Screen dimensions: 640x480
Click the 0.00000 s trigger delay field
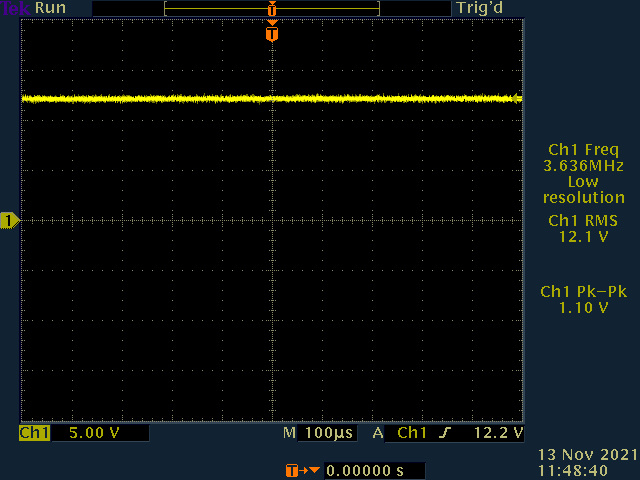click(x=374, y=471)
